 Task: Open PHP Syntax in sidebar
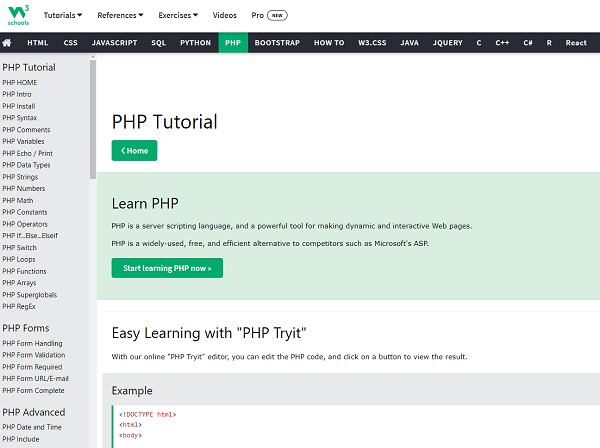20,118
